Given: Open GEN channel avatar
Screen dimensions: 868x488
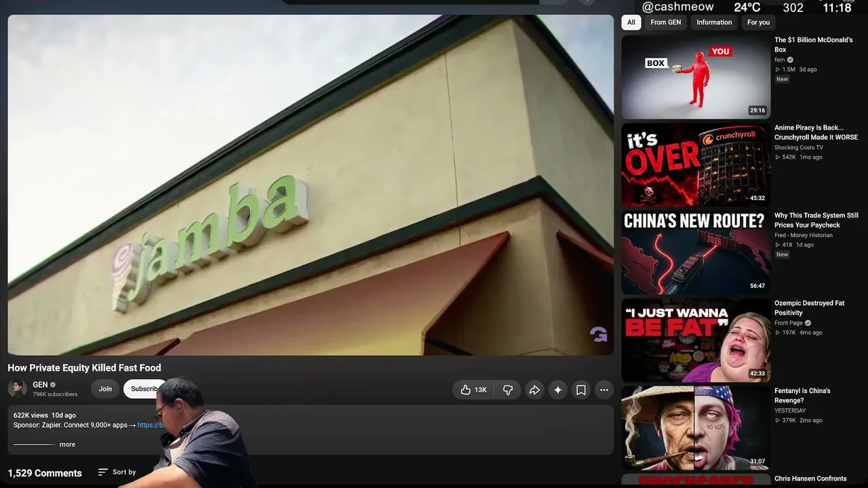Looking at the screenshot, I should pyautogui.click(x=18, y=388).
